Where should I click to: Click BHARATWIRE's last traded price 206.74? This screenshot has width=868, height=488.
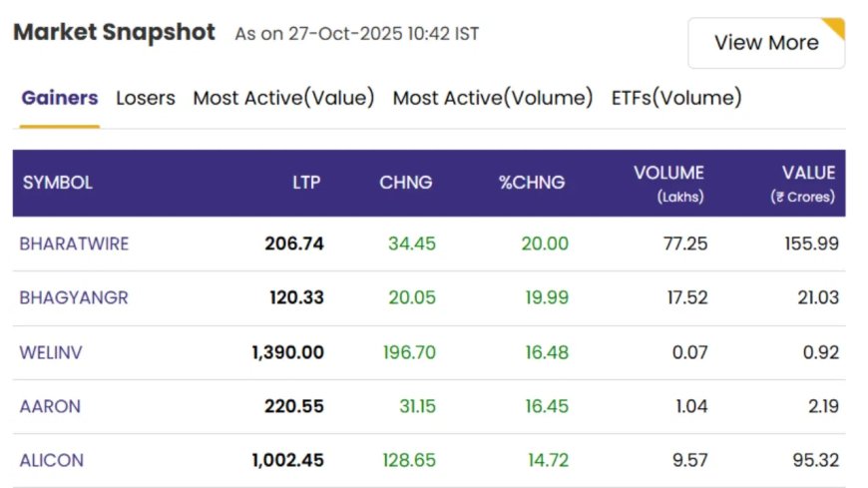(x=294, y=244)
